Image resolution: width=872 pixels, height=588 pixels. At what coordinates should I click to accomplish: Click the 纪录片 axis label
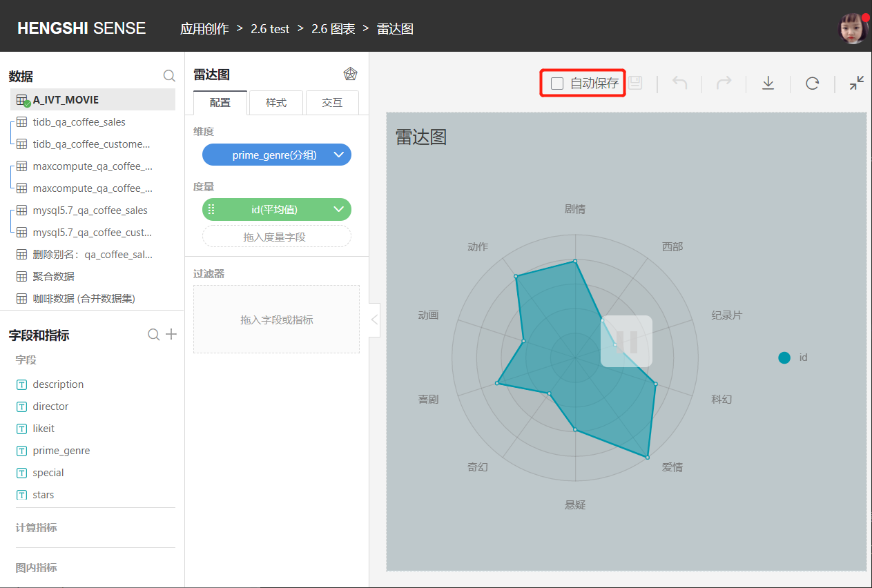click(x=727, y=315)
